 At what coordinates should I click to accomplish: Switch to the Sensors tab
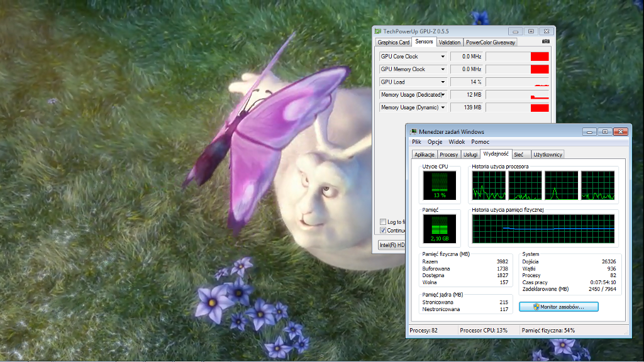[x=424, y=42]
